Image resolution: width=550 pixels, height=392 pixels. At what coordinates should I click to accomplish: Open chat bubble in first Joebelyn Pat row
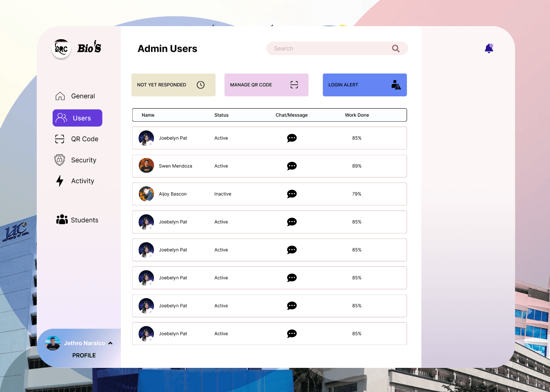point(292,138)
